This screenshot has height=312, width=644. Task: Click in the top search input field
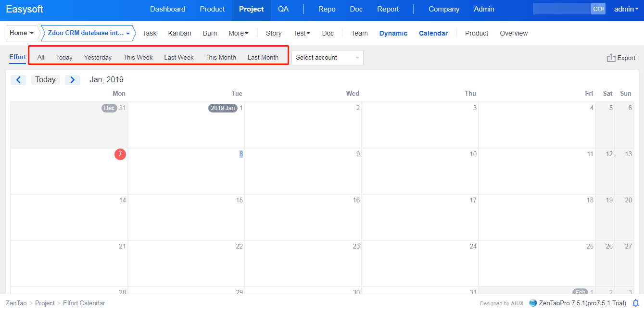[x=561, y=9]
